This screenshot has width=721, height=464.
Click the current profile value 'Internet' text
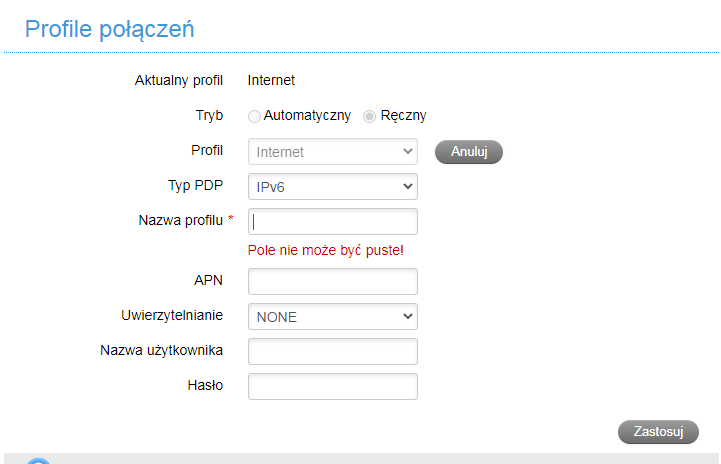click(x=271, y=81)
